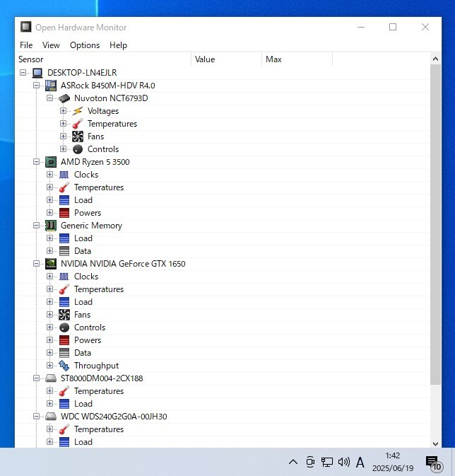Expand the Throughput node

49,366
